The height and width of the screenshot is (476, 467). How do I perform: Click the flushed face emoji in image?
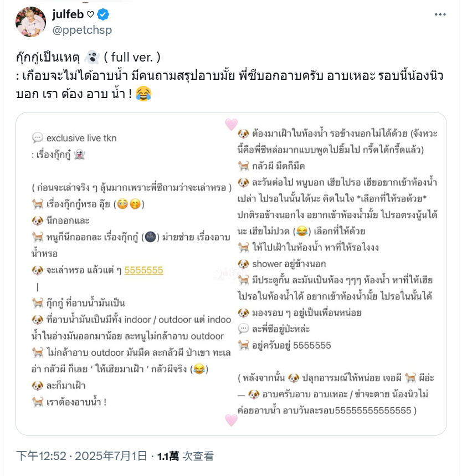[122, 204]
